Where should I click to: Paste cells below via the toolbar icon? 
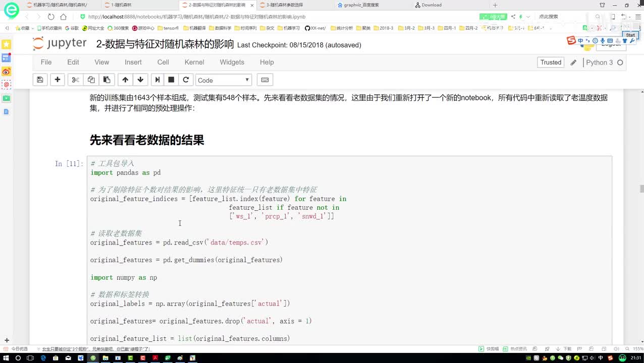point(106,80)
